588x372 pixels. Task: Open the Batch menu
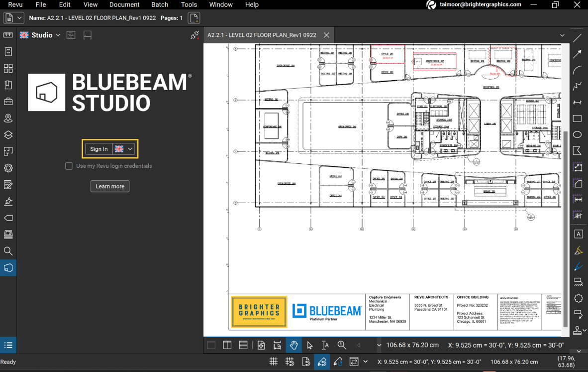[x=160, y=4]
